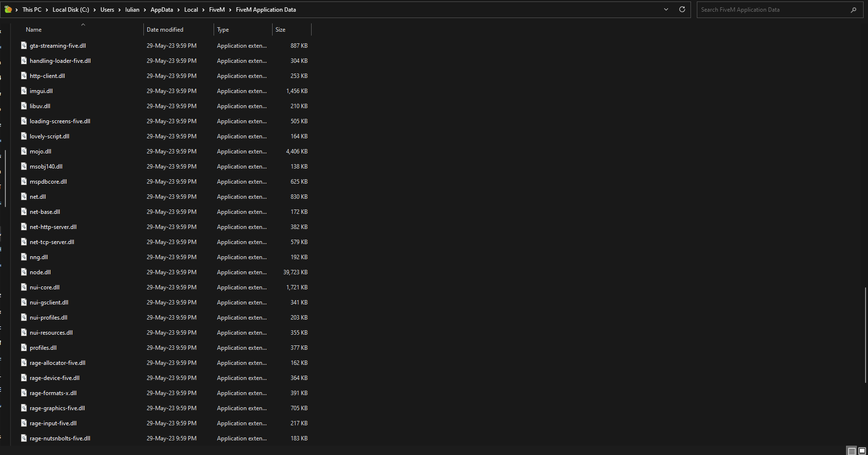868x455 pixels.
Task: Expand the FiveM breadcrumb chevron
Action: (x=230, y=10)
